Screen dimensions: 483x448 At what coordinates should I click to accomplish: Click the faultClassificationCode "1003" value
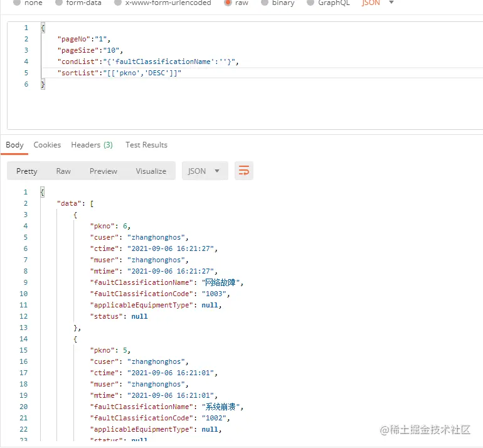point(214,294)
